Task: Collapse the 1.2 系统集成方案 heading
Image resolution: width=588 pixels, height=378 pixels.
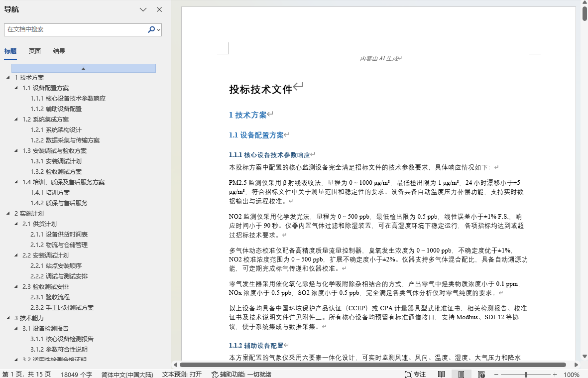Action: (16, 119)
